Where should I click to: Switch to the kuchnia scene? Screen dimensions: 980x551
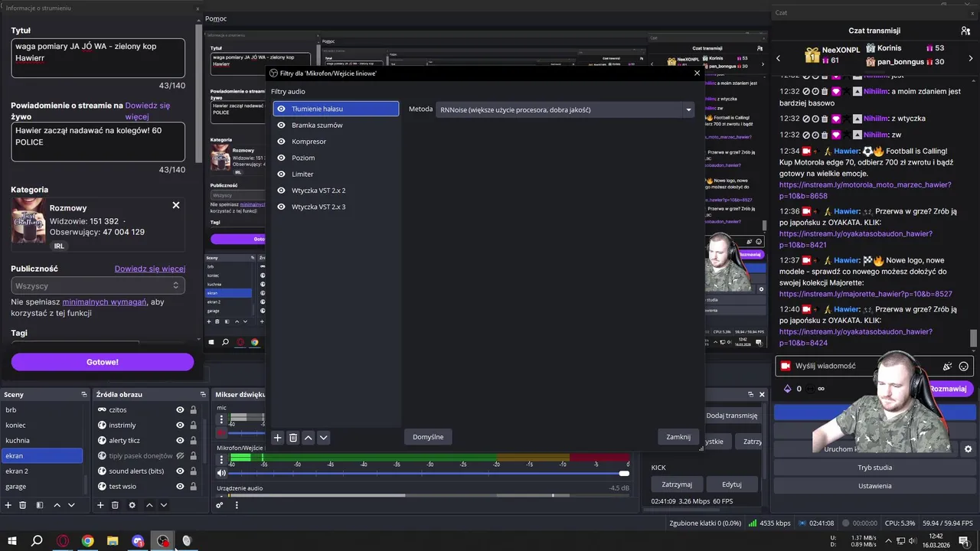click(x=42, y=441)
